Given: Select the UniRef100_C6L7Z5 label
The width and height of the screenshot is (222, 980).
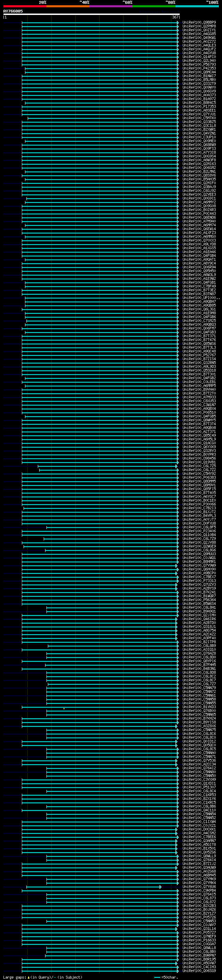Looking at the screenshot, I should 199,466.
